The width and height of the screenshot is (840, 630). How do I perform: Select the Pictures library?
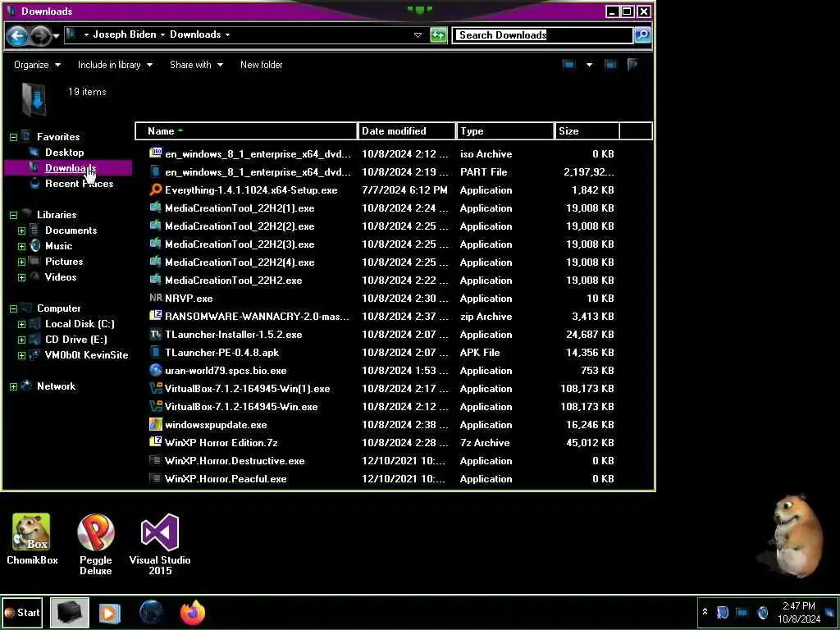64,262
